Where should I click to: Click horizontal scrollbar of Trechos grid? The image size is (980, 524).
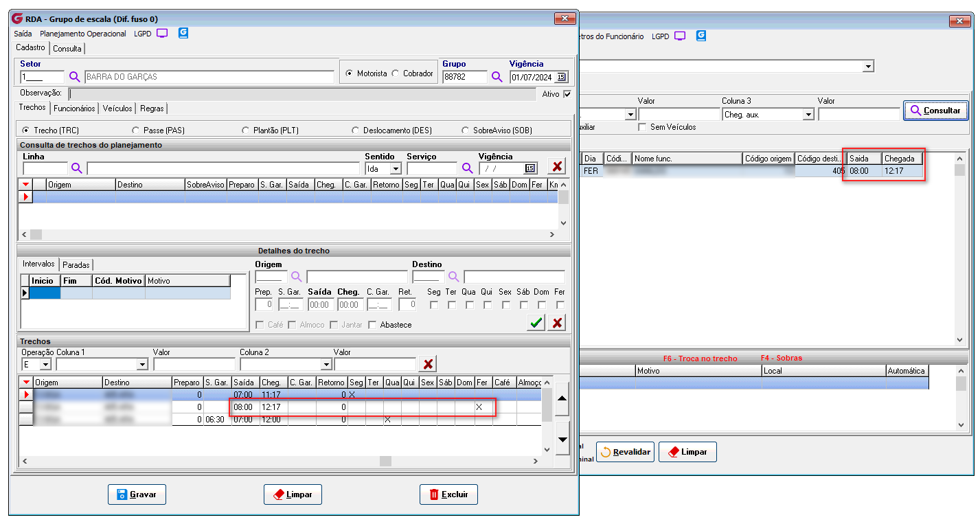coord(281,462)
